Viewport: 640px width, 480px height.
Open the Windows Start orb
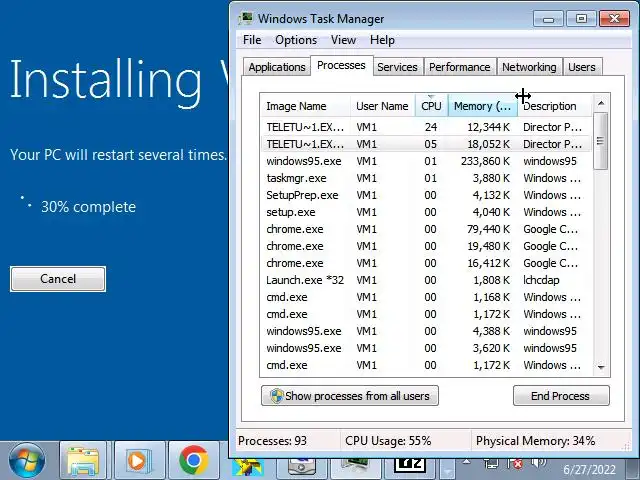click(27, 461)
